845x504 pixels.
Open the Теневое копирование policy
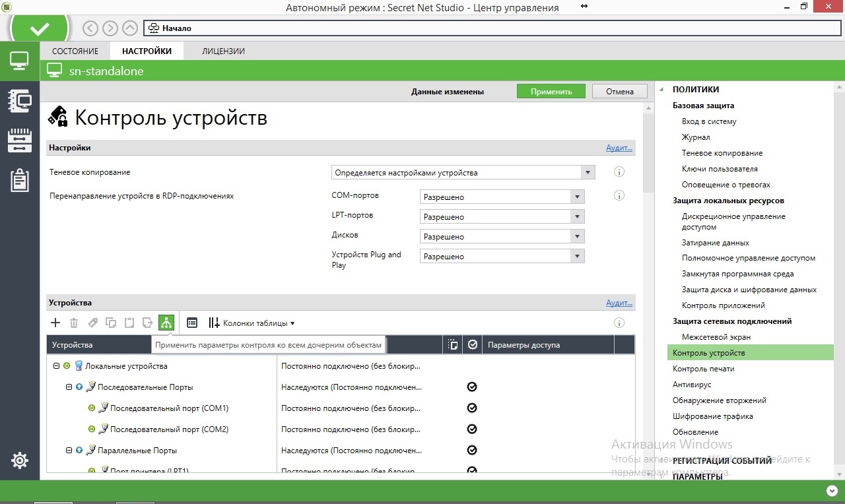[722, 153]
